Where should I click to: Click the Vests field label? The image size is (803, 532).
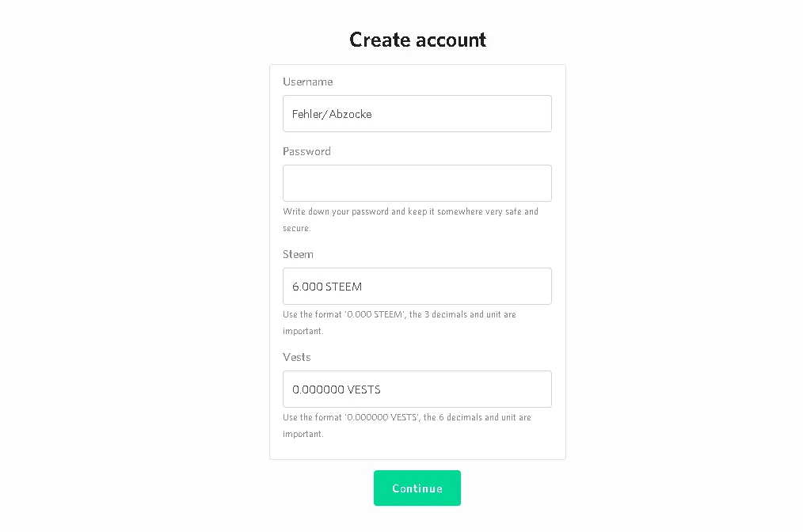[296, 357]
